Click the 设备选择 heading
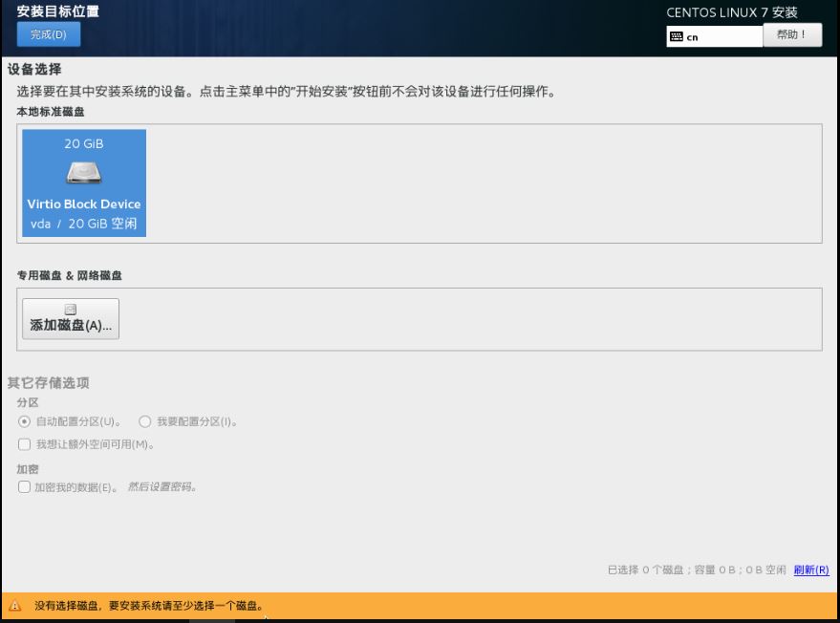The width and height of the screenshot is (840, 623). 34,69
